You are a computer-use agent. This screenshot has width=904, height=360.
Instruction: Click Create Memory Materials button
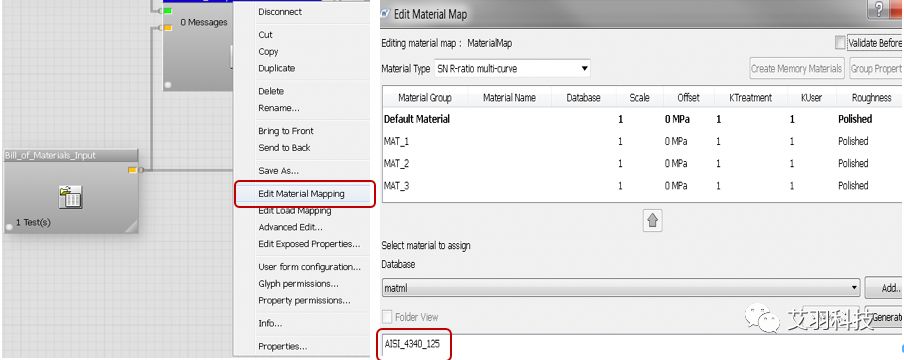797,68
